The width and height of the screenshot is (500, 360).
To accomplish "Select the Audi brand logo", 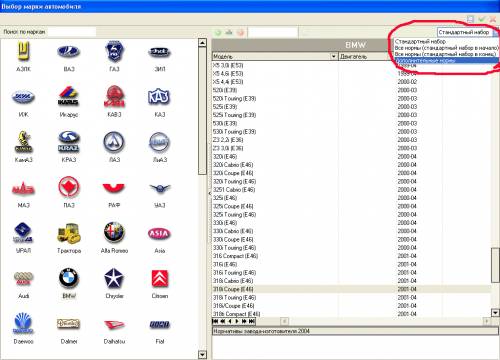I will (x=23, y=278).
